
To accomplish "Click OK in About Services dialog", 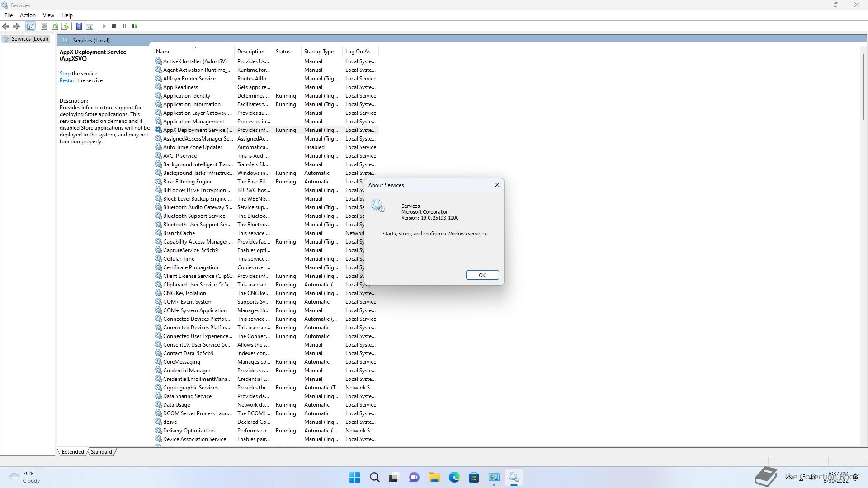I will (482, 275).
